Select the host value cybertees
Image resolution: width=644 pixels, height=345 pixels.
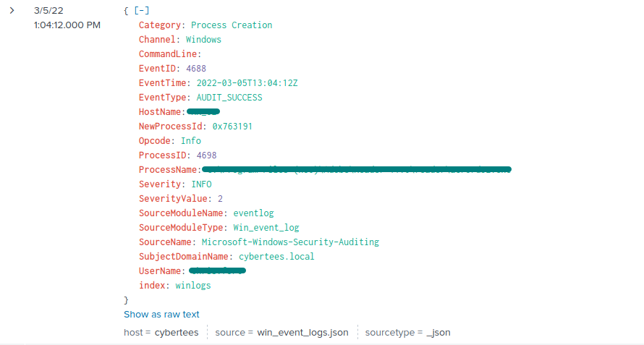(x=177, y=333)
